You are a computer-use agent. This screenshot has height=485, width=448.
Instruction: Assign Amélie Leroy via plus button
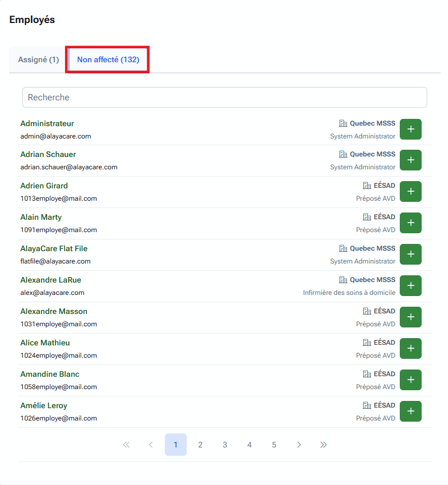click(410, 412)
